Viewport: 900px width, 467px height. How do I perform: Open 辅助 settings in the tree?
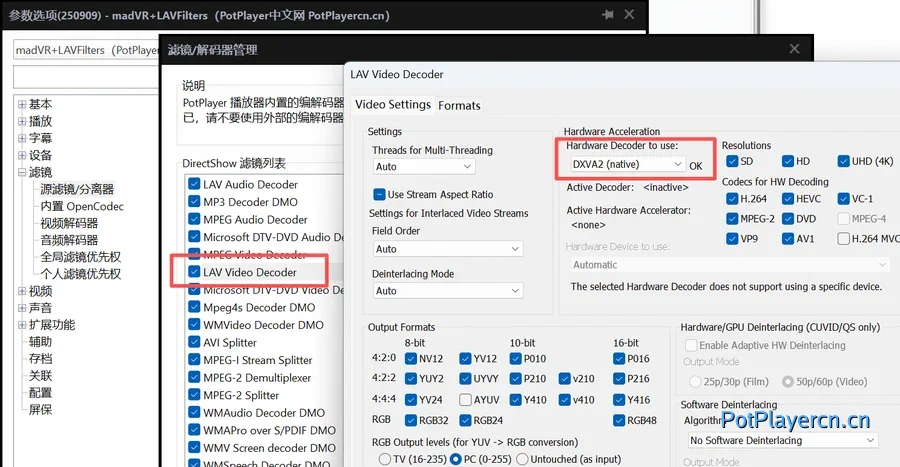click(x=40, y=342)
